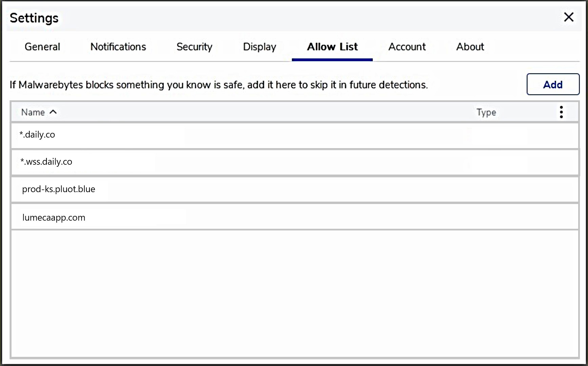Switch to the About tab
The width and height of the screenshot is (588, 366).
point(470,47)
